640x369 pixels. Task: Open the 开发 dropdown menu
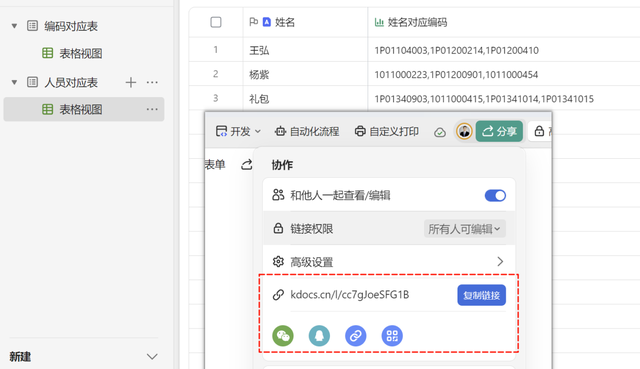(x=238, y=131)
